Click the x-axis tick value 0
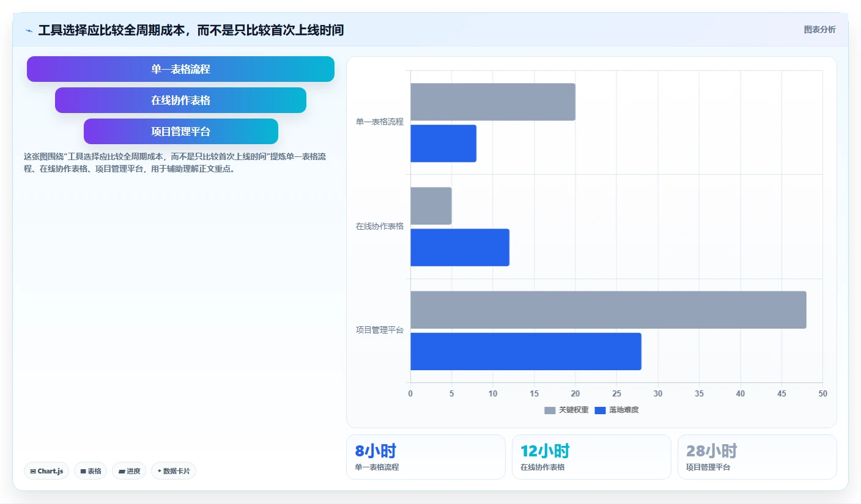Image resolution: width=861 pixels, height=504 pixels. pyautogui.click(x=410, y=393)
